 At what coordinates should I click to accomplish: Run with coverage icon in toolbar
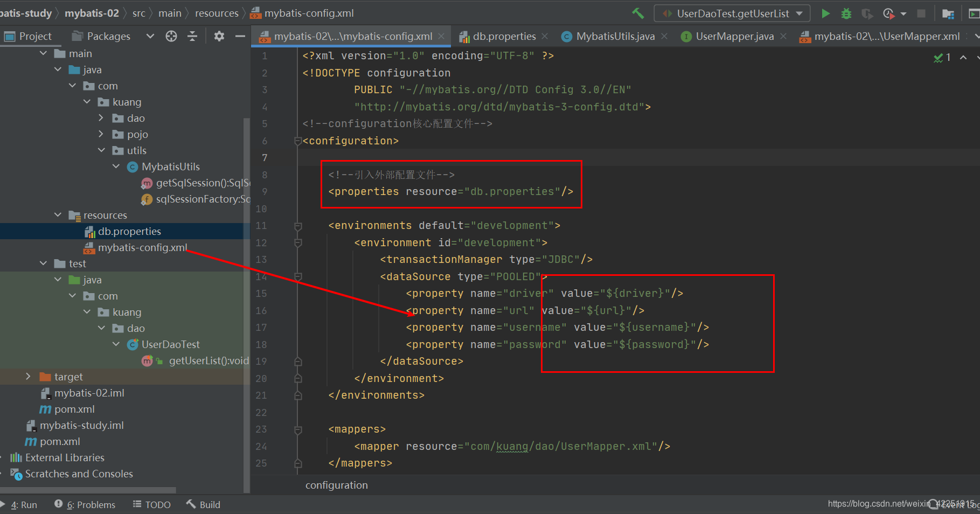point(867,13)
